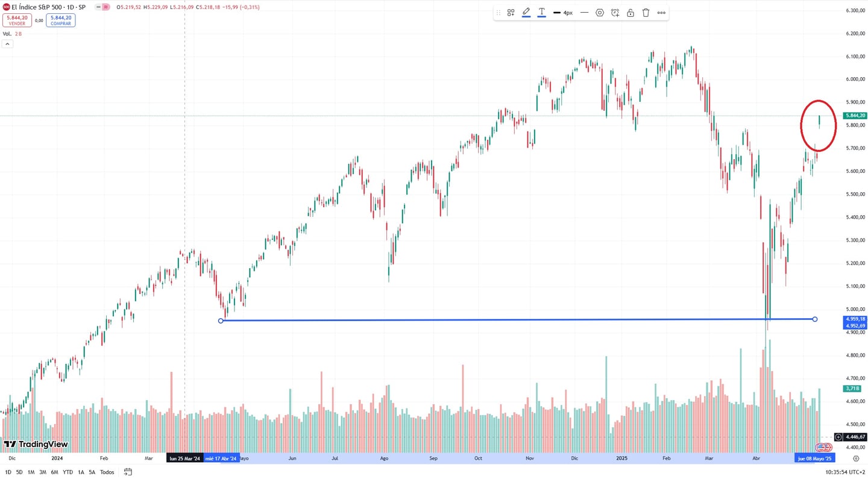
Task: Click the VENDER sell button
Action: tap(17, 20)
